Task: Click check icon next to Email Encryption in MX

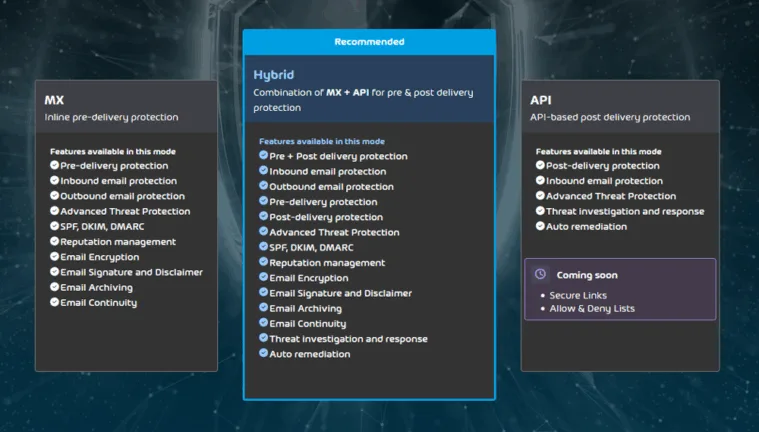Action: [55, 257]
